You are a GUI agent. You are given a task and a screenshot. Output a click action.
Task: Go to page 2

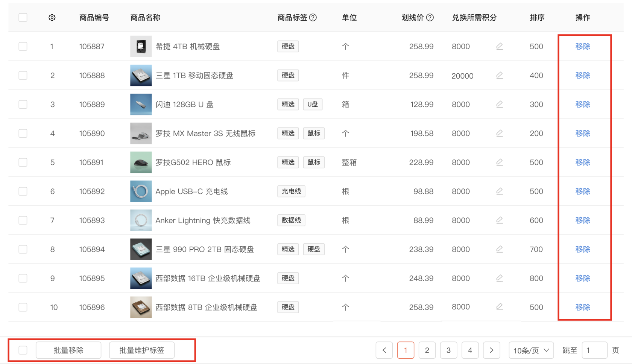[427, 350]
